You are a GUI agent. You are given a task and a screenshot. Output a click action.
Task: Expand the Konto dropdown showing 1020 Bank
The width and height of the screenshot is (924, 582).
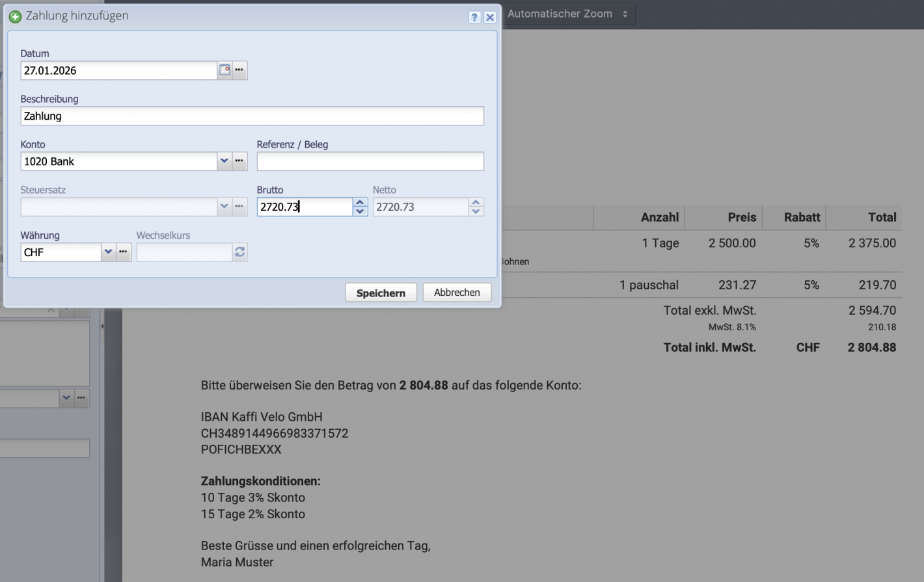point(224,161)
